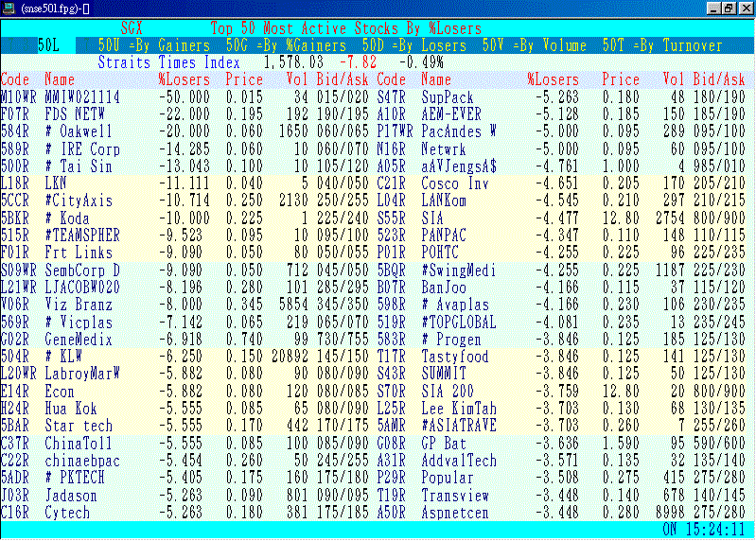Image resolution: width=756 pixels, height=541 pixels.
Task: Click the GeneMedix stock name
Action: click(79, 340)
